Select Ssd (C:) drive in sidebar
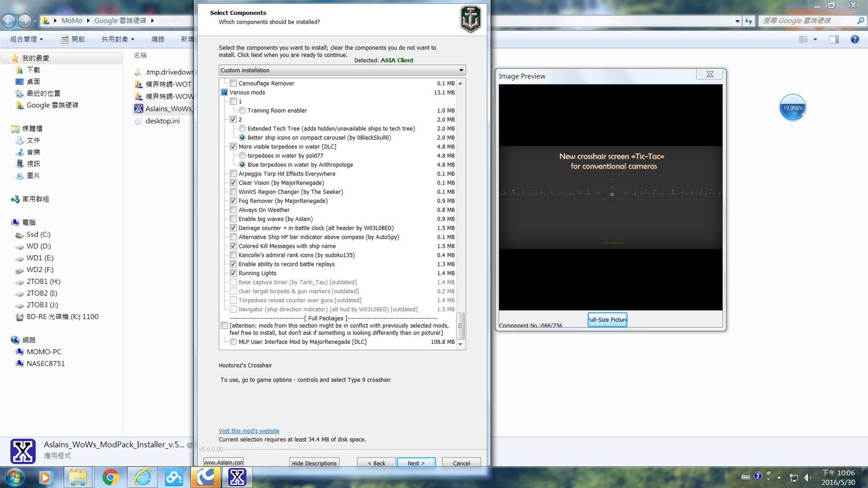This screenshot has width=868, height=488. click(x=38, y=234)
